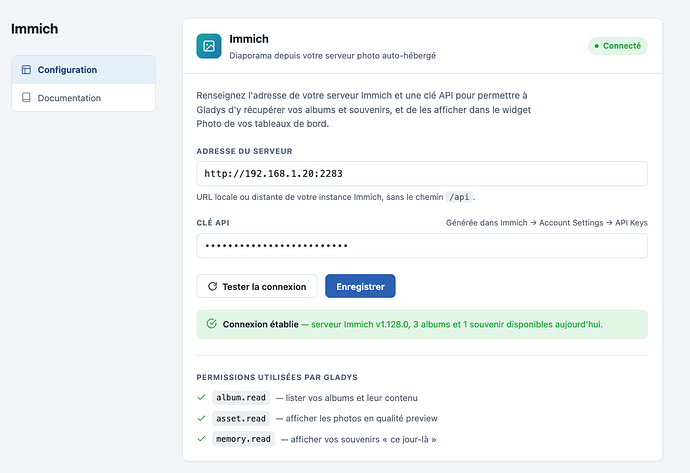Click the memory.read permission tag
Image resolution: width=690 pixels, height=473 pixels.
point(243,439)
